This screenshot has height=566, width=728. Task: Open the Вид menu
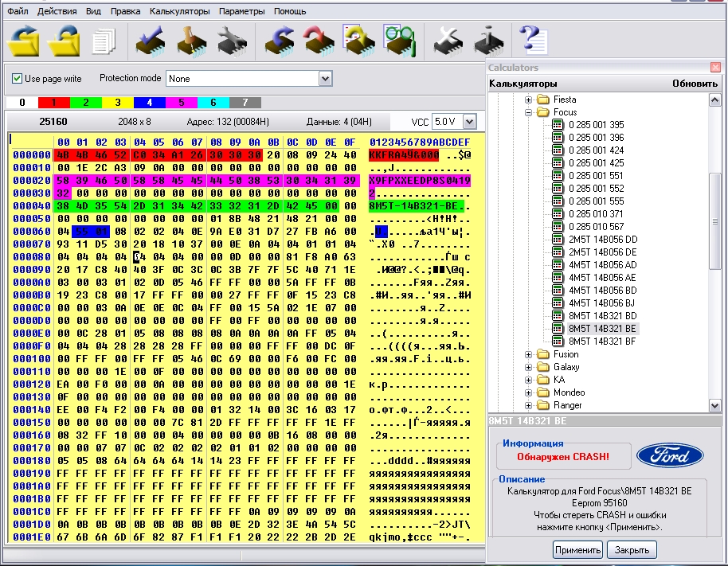(93, 11)
